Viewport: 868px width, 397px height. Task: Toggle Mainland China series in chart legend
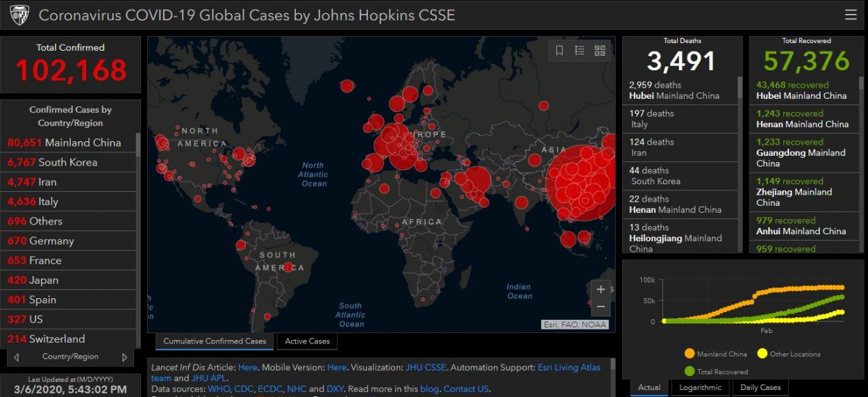715,354
